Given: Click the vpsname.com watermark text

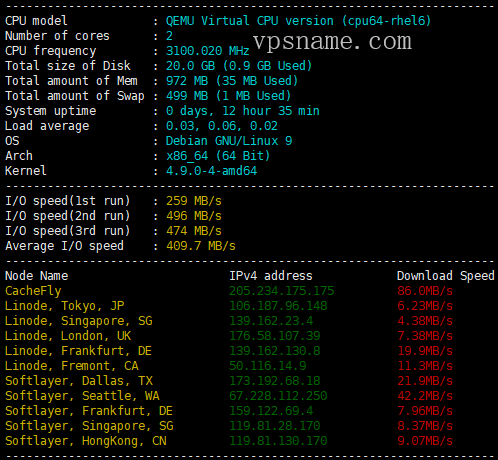Looking at the screenshot, I should [332, 42].
